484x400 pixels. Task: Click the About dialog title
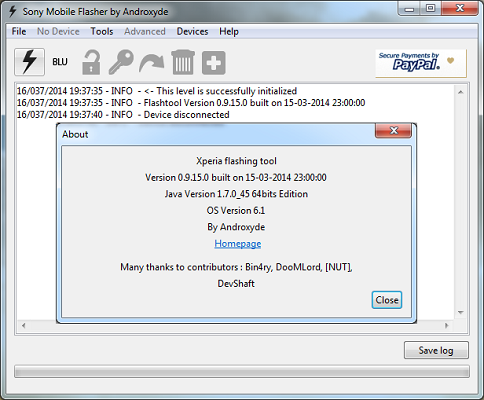click(x=75, y=134)
